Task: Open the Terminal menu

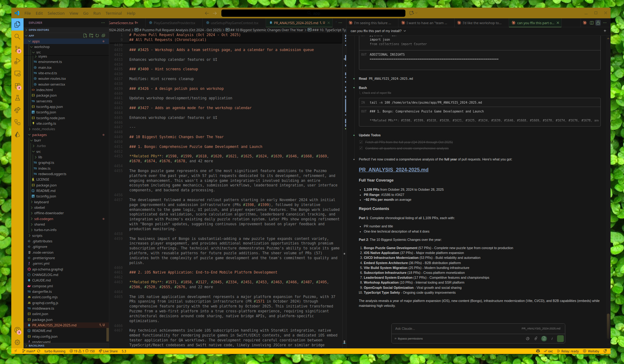Action: 113,13
